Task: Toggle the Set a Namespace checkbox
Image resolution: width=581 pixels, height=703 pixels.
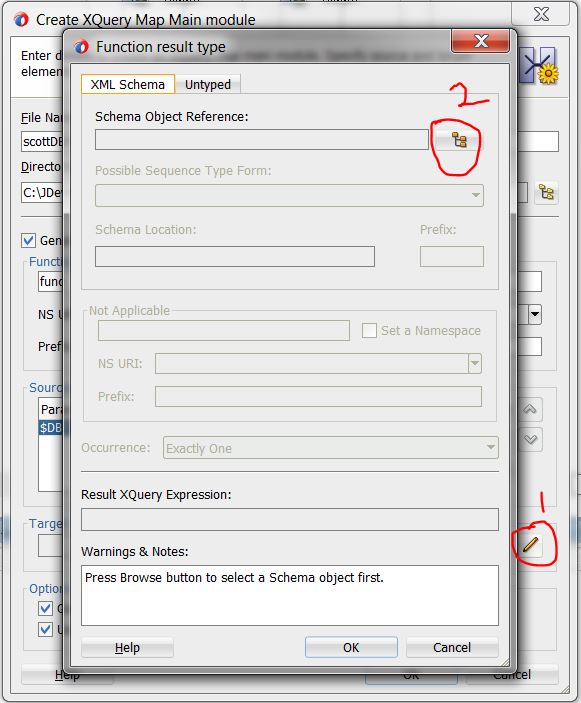Action: [x=369, y=330]
